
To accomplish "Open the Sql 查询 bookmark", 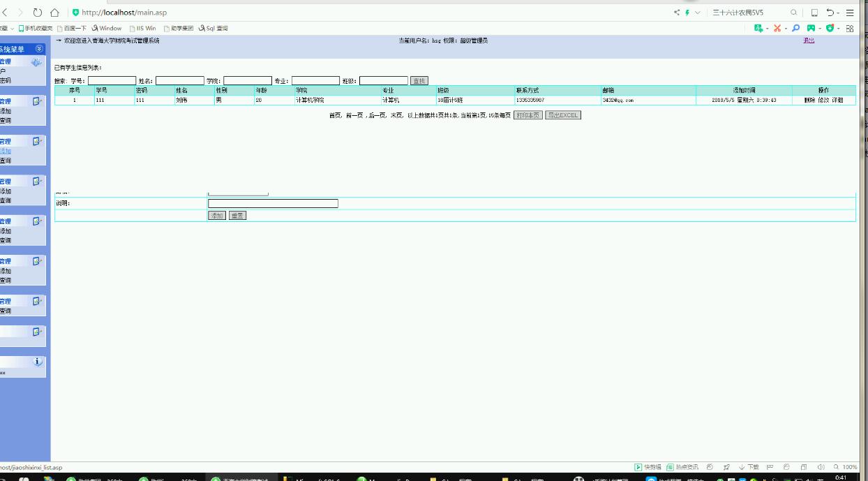I will 214,29.
